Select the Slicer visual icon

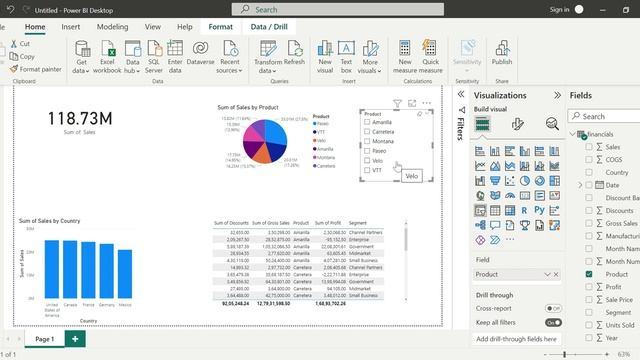pos(480,211)
